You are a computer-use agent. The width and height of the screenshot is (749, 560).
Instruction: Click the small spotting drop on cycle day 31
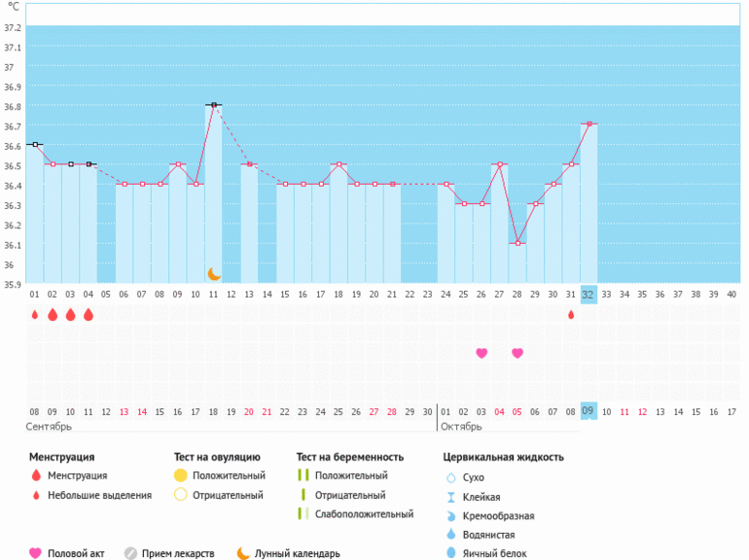[571, 315]
